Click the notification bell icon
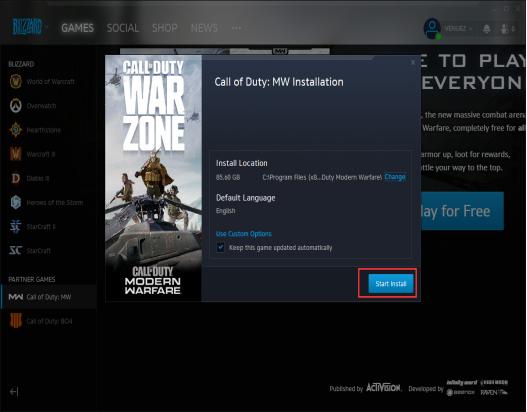This screenshot has height=412, width=527. [x=486, y=29]
